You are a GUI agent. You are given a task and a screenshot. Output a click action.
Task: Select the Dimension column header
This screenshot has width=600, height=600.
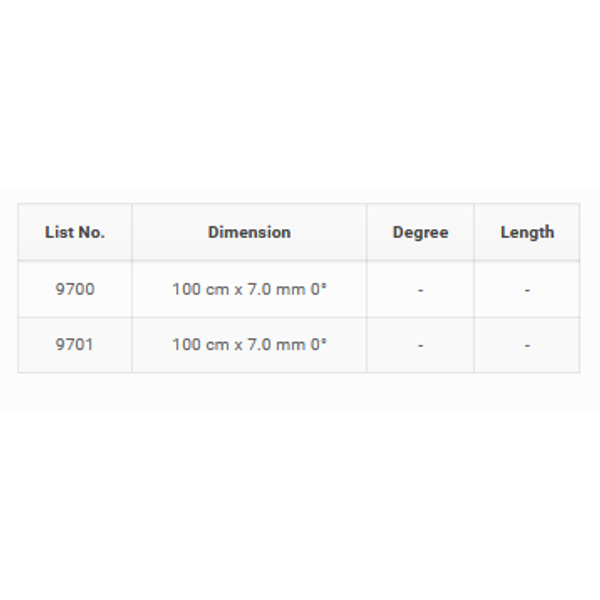coord(249,232)
